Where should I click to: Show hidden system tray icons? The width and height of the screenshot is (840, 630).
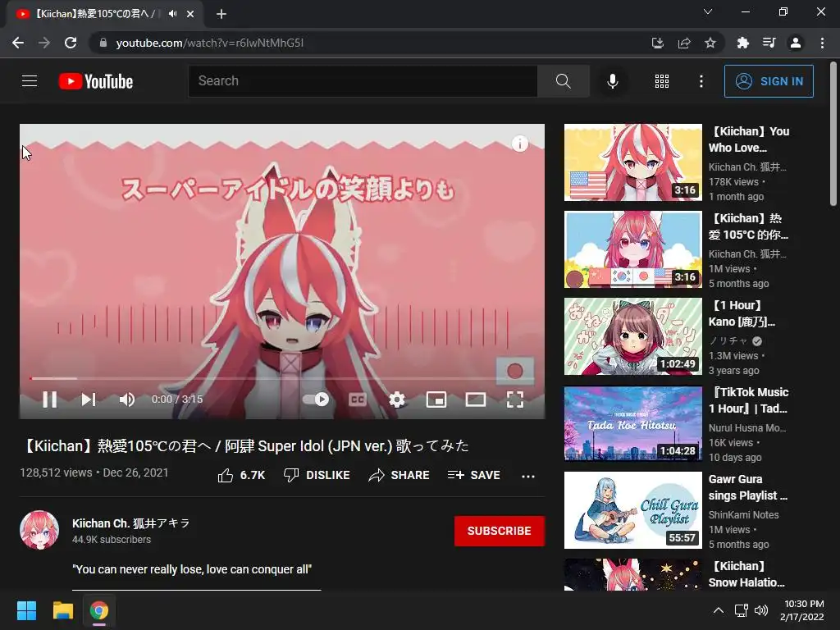[719, 610]
